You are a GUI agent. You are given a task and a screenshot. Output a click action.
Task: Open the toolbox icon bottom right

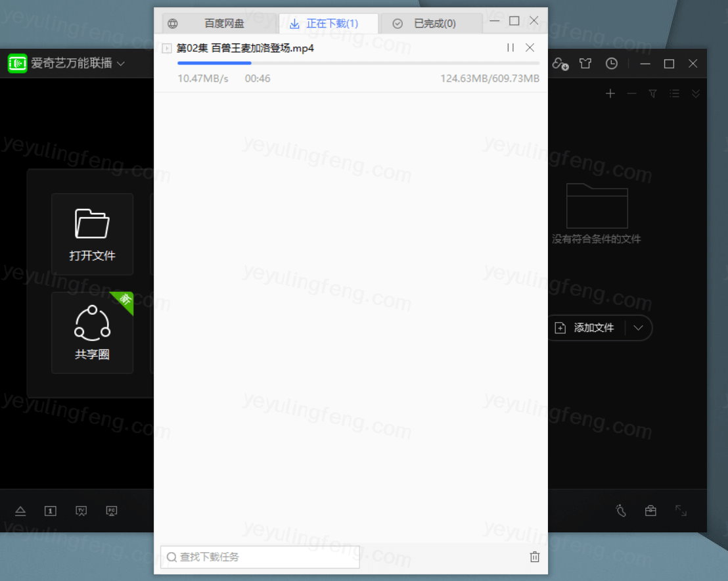coord(651,511)
